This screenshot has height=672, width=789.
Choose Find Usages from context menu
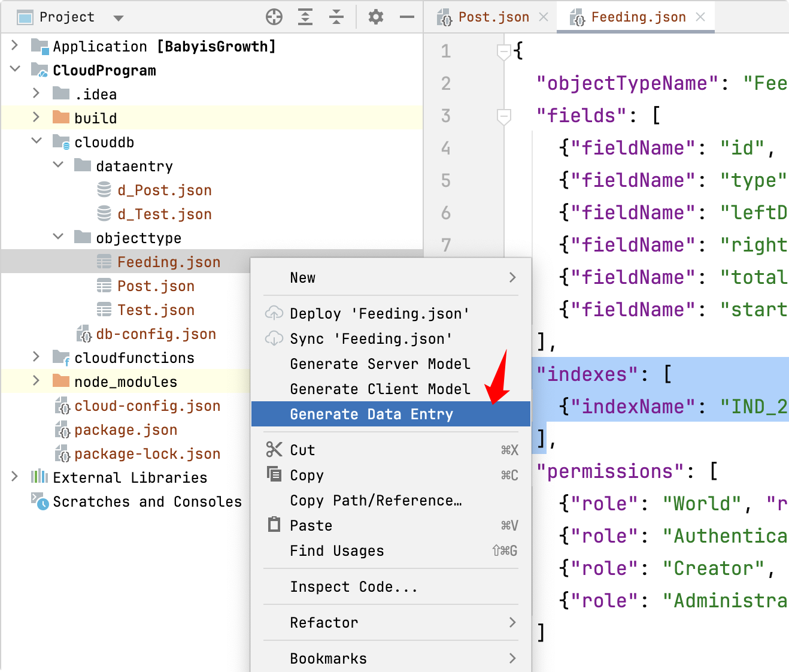[390, 551]
